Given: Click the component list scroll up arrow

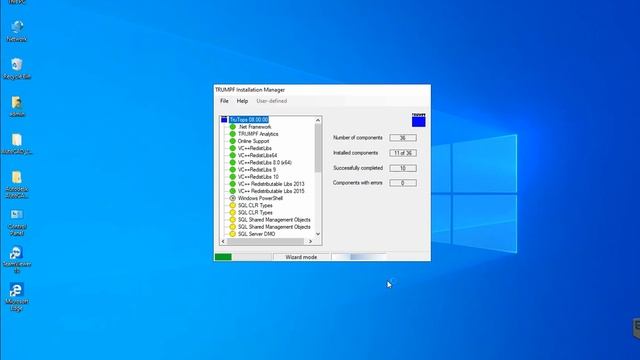Looking at the screenshot, I should pyautogui.click(x=318, y=120).
